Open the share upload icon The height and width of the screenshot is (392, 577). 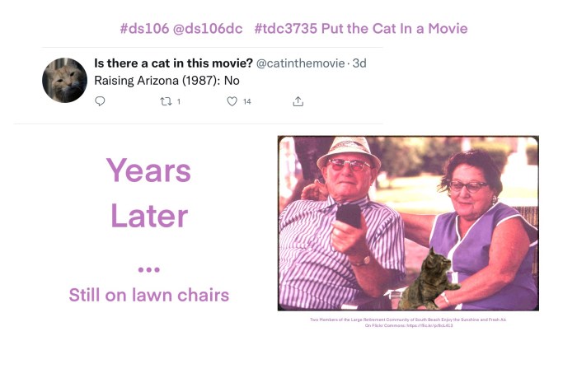tap(298, 101)
